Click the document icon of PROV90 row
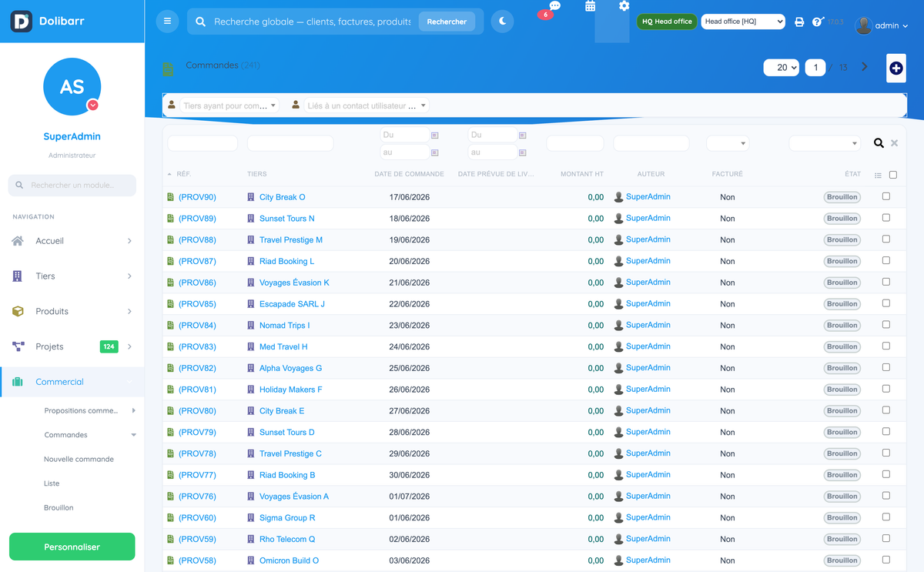The image size is (924, 572). [171, 197]
